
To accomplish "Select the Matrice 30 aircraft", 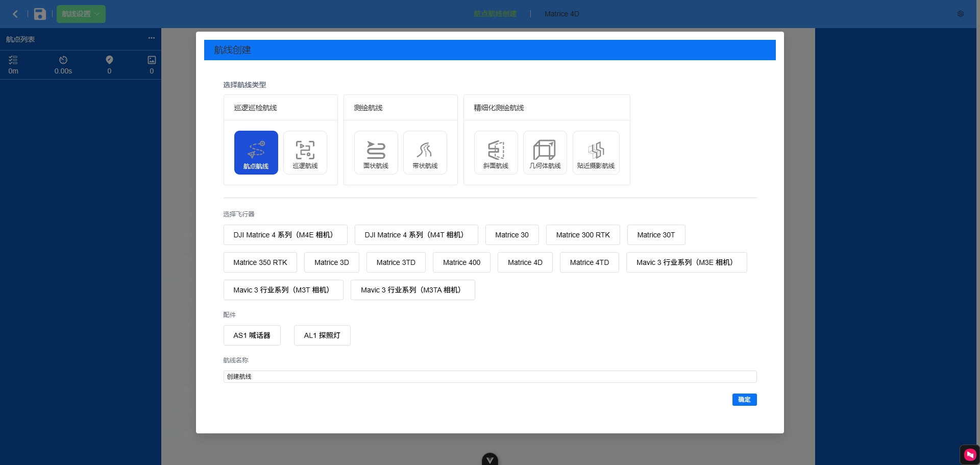I will point(512,235).
